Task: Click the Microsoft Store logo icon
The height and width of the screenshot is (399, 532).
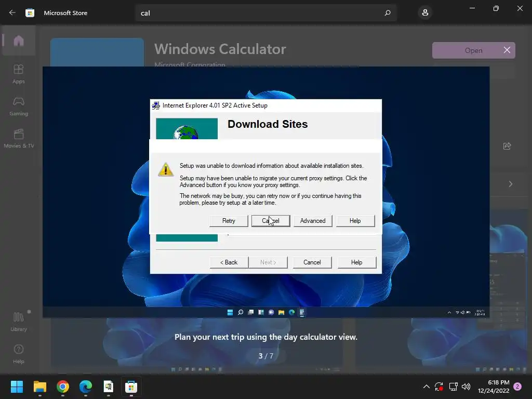Action: 30,13
